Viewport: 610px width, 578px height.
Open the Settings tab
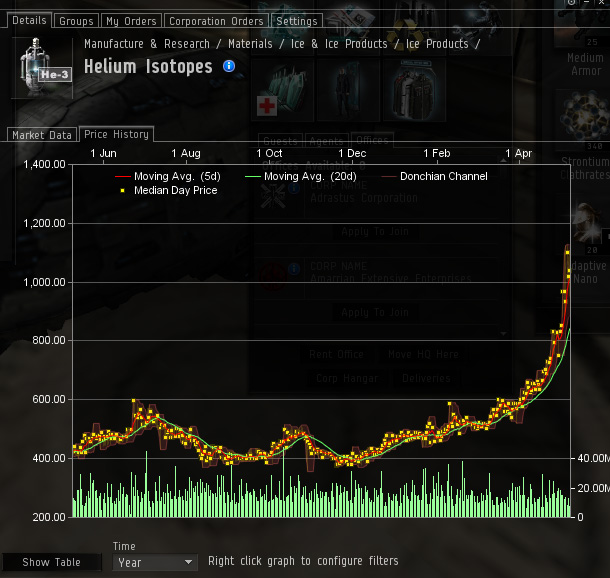coord(297,21)
